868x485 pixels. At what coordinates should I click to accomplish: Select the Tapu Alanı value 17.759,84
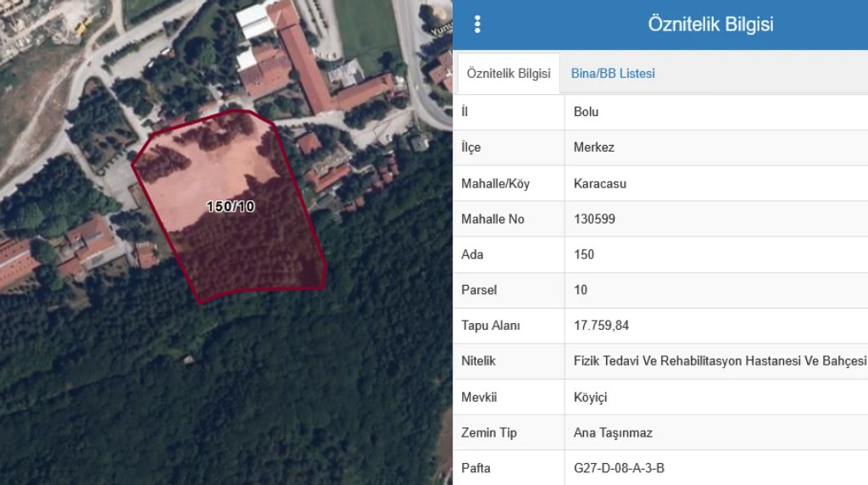click(x=601, y=325)
